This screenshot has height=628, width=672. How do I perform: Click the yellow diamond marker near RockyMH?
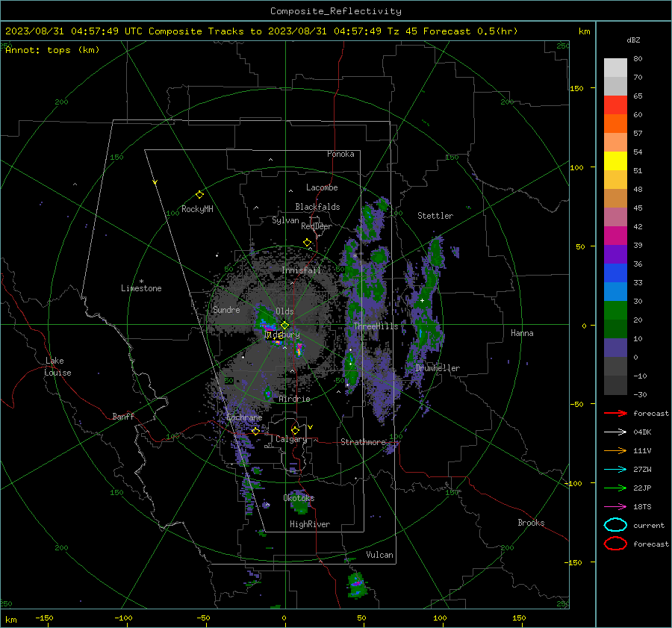199,195
